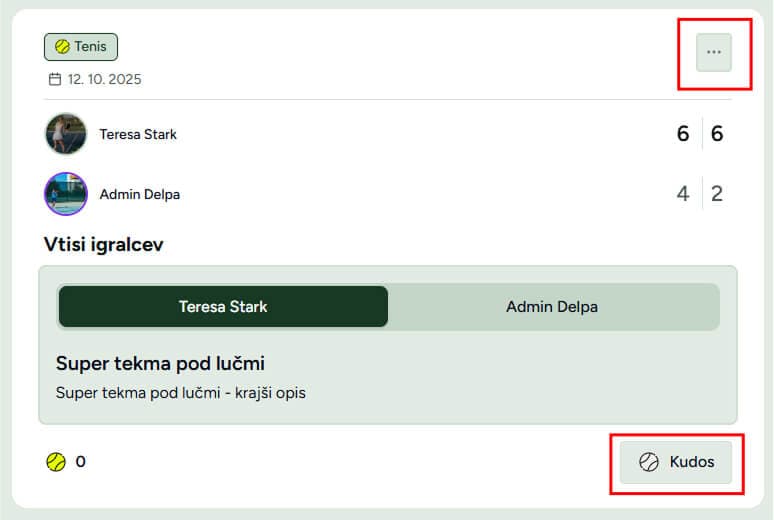Open Admin Delpa's profile avatar
Viewport: 774px width, 520px height.
pyautogui.click(x=66, y=194)
